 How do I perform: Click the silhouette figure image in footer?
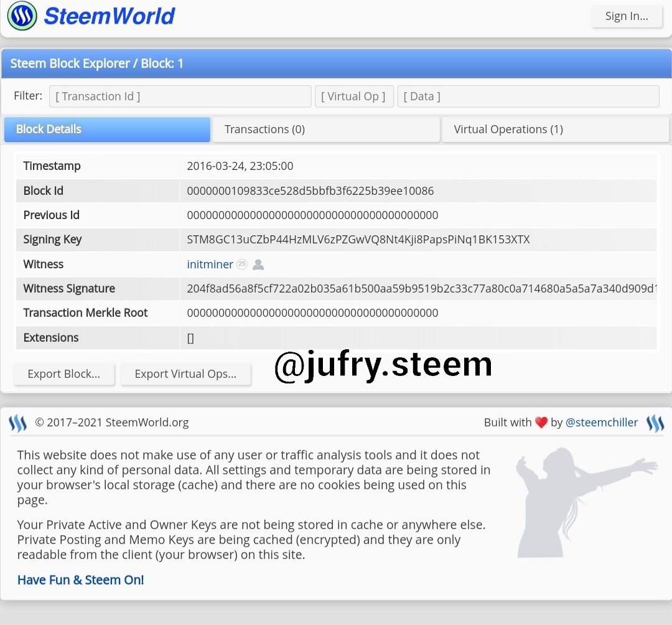586,502
